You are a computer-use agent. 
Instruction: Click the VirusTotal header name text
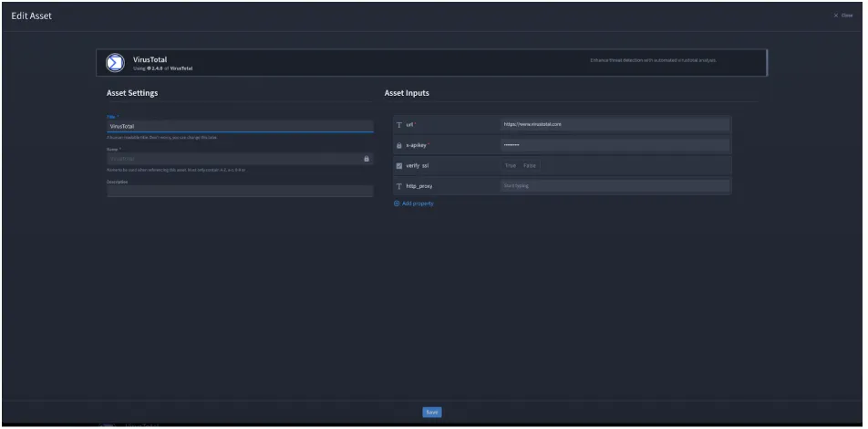pos(150,59)
